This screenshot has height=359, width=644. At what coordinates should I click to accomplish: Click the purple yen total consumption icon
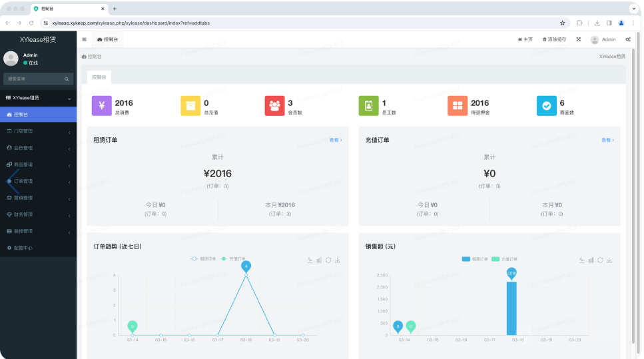101,106
